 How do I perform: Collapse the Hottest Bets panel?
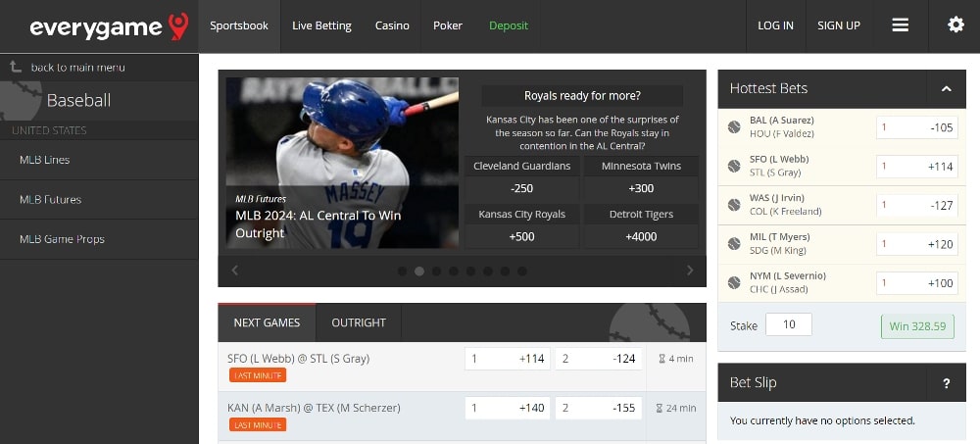click(947, 89)
